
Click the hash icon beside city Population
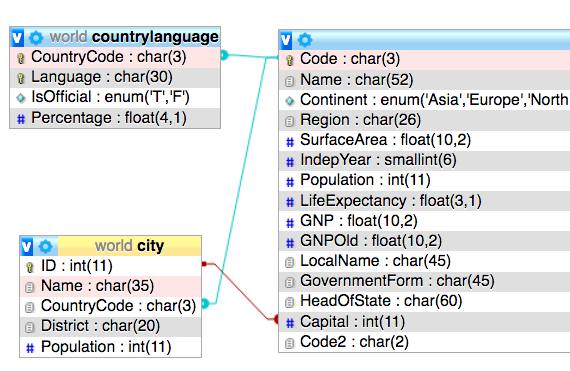click(30, 348)
